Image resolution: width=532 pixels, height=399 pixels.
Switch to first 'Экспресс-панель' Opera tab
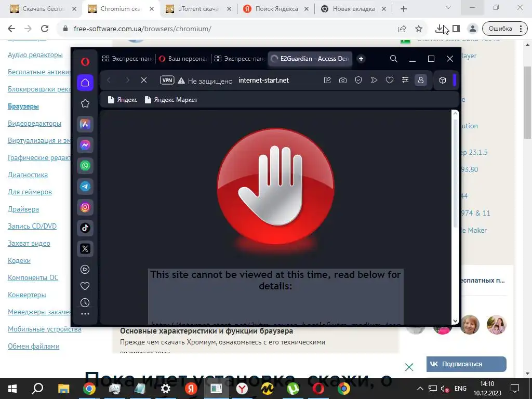(x=128, y=59)
